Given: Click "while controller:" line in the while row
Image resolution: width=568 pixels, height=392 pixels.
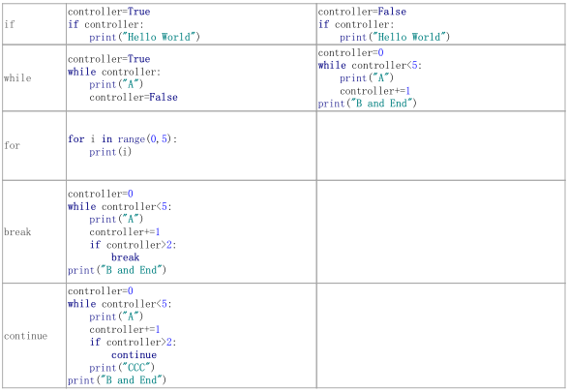Looking at the screenshot, I should (x=114, y=72).
